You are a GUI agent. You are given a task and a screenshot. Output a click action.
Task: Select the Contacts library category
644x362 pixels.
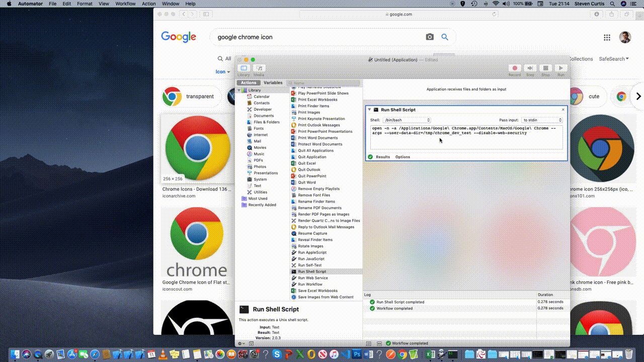click(x=261, y=103)
